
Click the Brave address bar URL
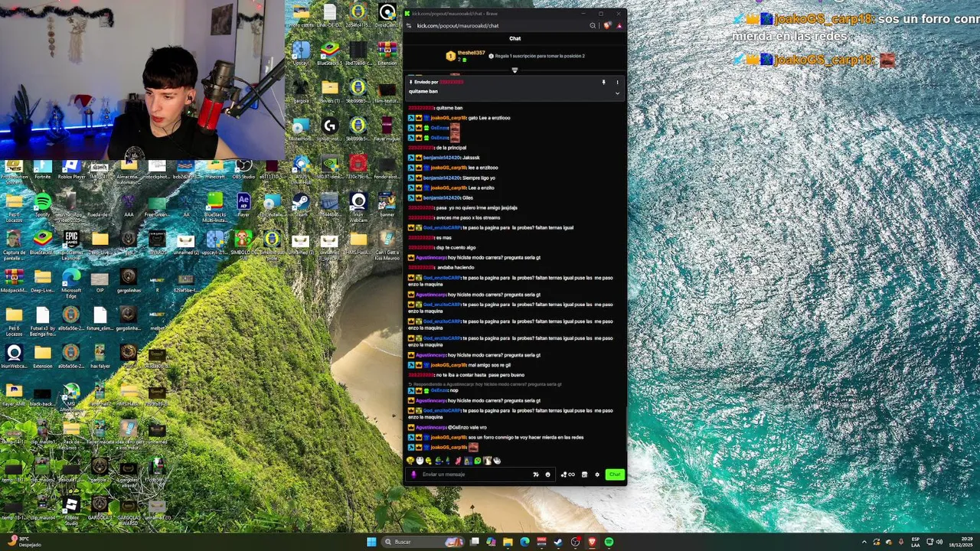458,25
